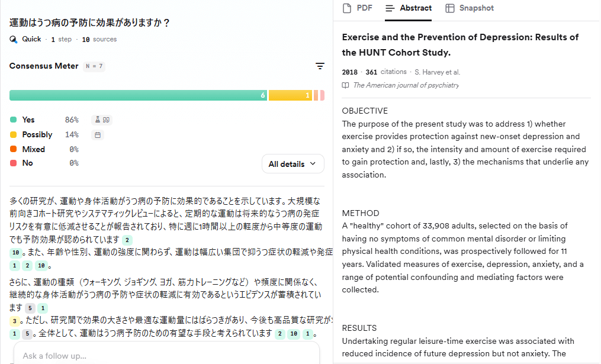Click the paper title 'Exercise and the Prevention of Depression'
601x364 pixels.
(x=460, y=45)
